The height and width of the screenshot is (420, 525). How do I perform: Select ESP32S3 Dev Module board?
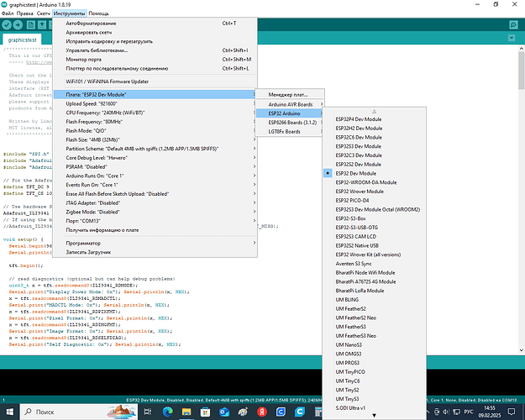point(374,146)
